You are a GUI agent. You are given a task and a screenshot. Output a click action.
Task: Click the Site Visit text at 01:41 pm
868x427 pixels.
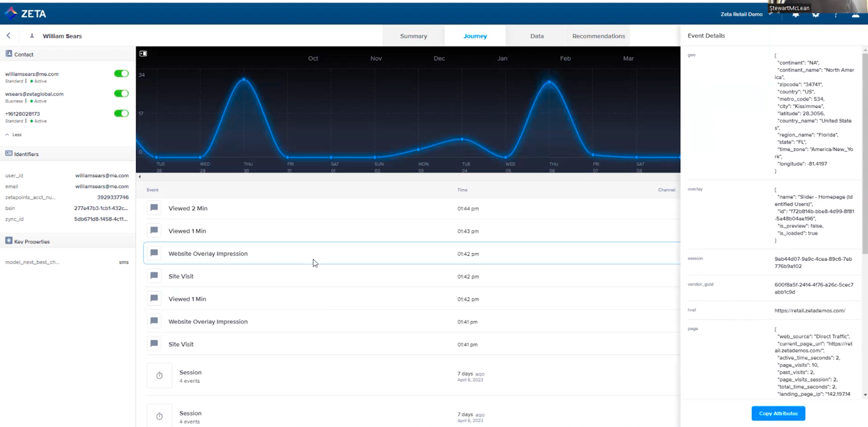(x=181, y=344)
